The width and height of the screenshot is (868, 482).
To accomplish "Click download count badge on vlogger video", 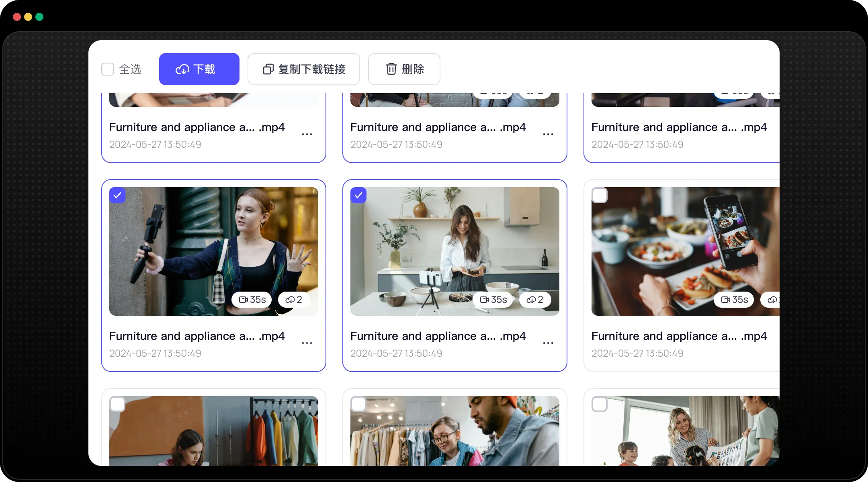I will pos(294,300).
